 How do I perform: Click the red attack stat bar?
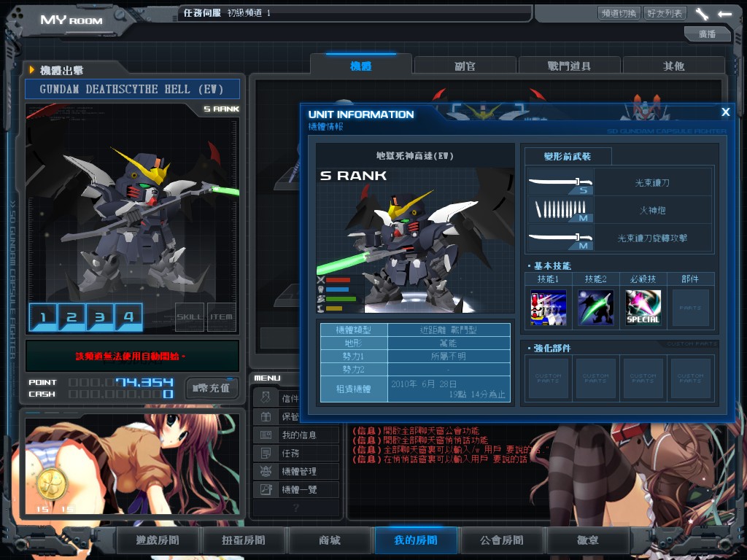click(x=338, y=280)
